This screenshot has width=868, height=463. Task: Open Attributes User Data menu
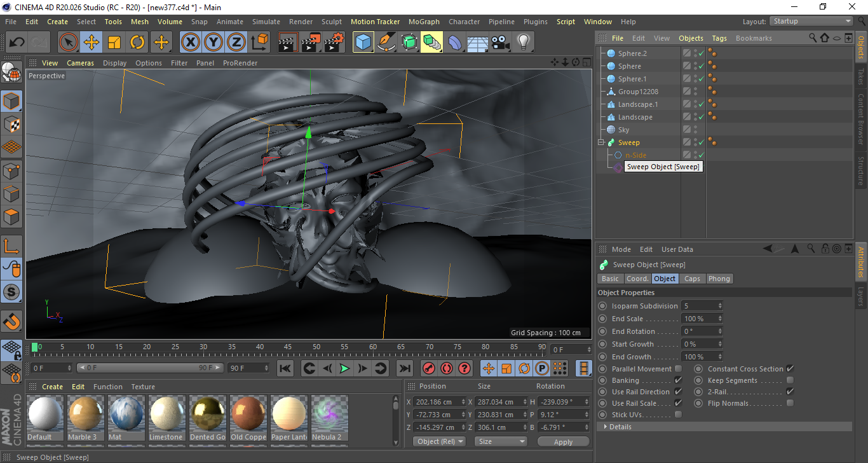coord(677,249)
